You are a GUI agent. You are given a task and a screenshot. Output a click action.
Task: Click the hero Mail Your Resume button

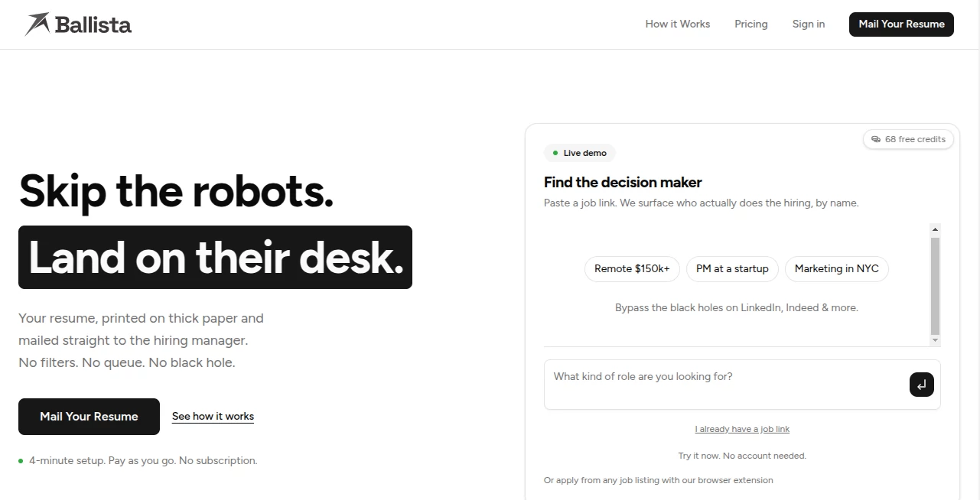(x=89, y=417)
